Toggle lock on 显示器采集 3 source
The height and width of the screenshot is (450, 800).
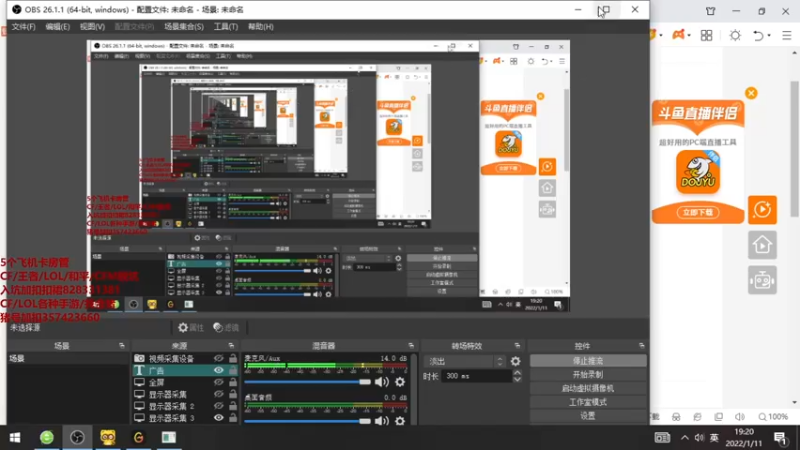tap(233, 417)
